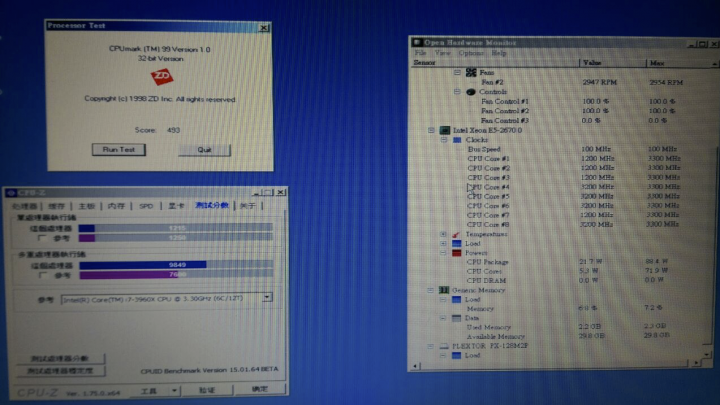Screen dimensions: 720x405
Task: Click the Sensor column header
Action: pos(495,62)
